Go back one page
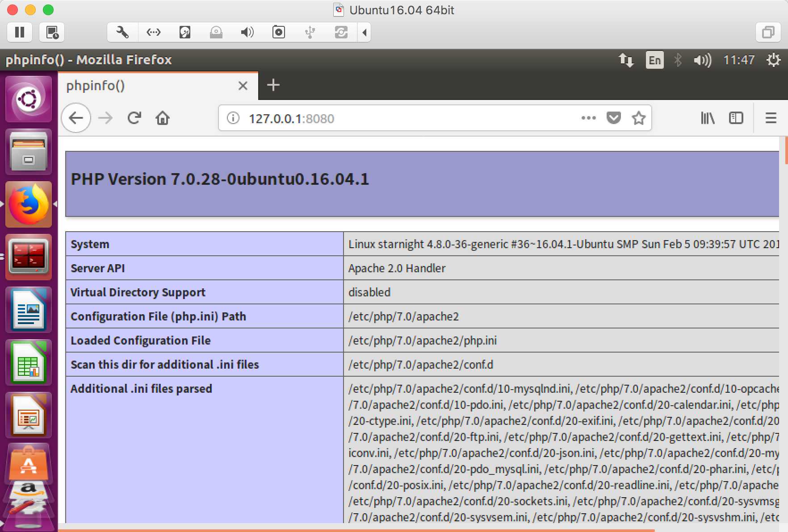Image resolution: width=788 pixels, height=532 pixels. click(76, 118)
